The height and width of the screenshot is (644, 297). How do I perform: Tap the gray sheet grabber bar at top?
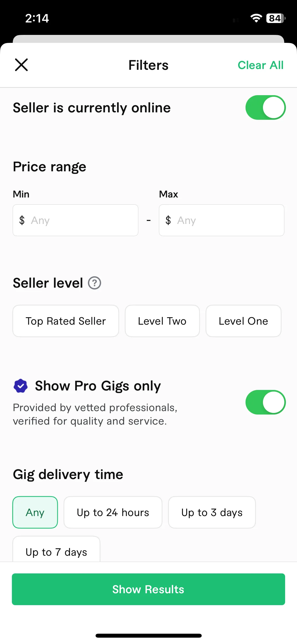pos(148,39)
